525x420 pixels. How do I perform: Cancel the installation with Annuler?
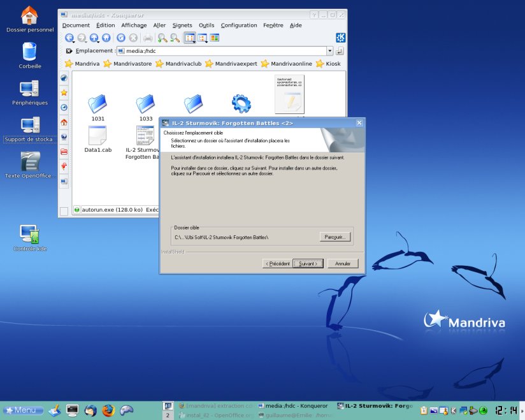point(343,264)
